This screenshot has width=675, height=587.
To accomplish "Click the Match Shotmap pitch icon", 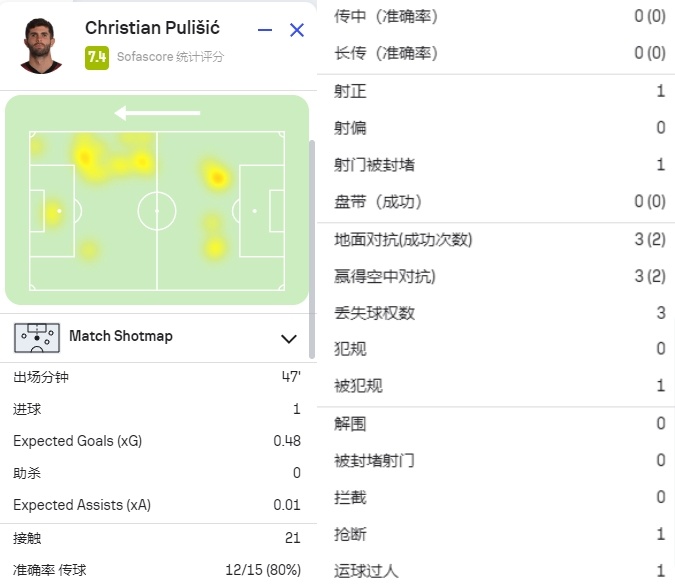I will [x=37, y=338].
